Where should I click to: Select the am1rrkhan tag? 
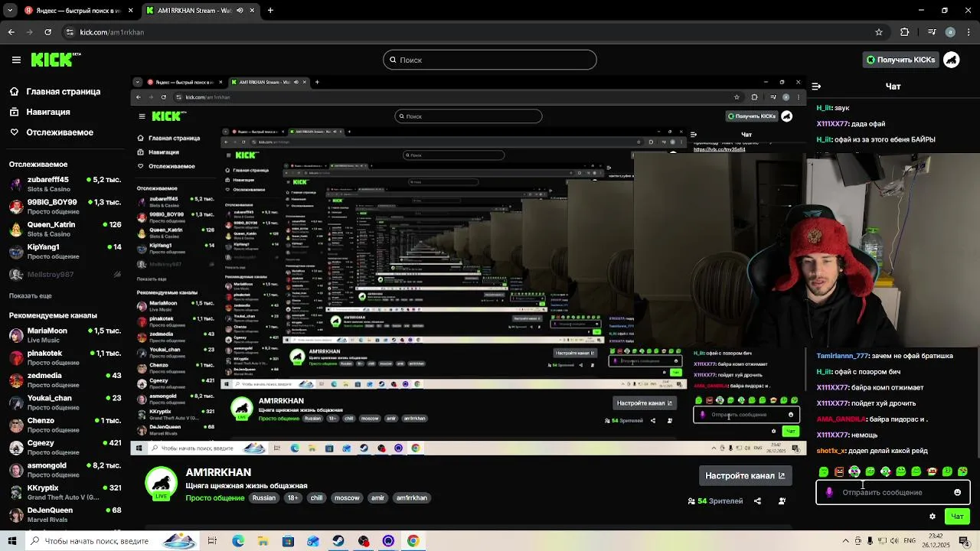click(412, 498)
